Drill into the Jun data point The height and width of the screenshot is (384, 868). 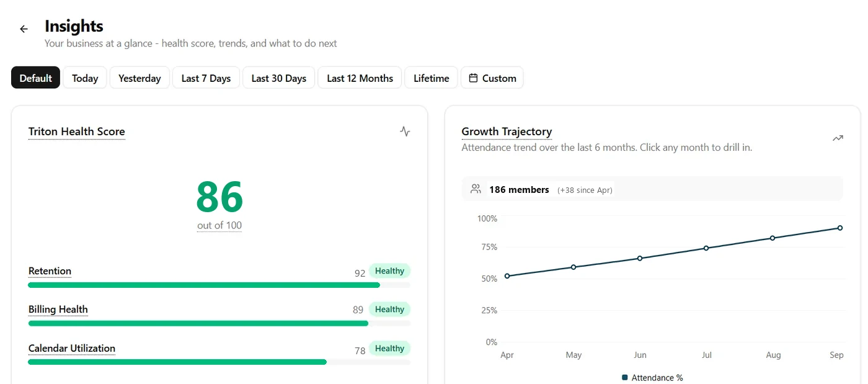640,258
